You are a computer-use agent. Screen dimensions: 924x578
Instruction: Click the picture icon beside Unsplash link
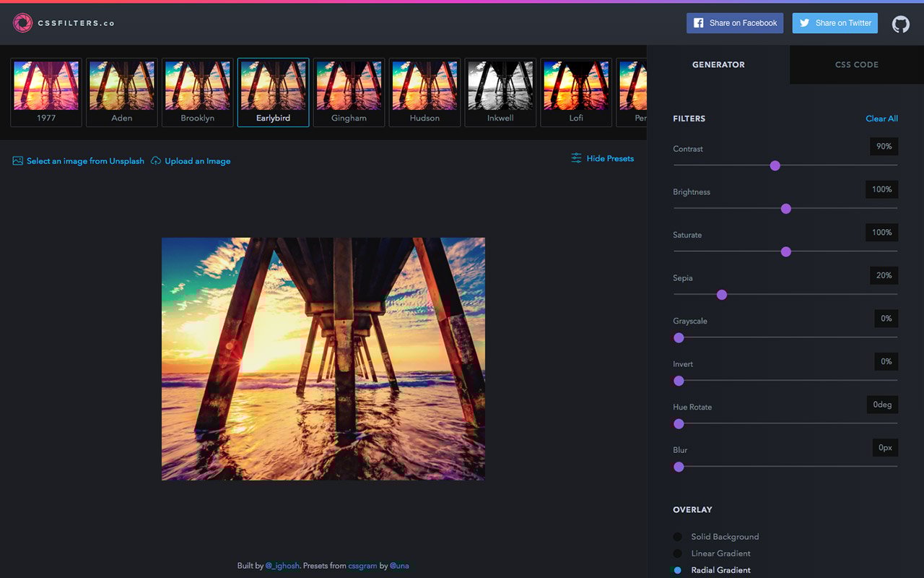click(x=17, y=160)
